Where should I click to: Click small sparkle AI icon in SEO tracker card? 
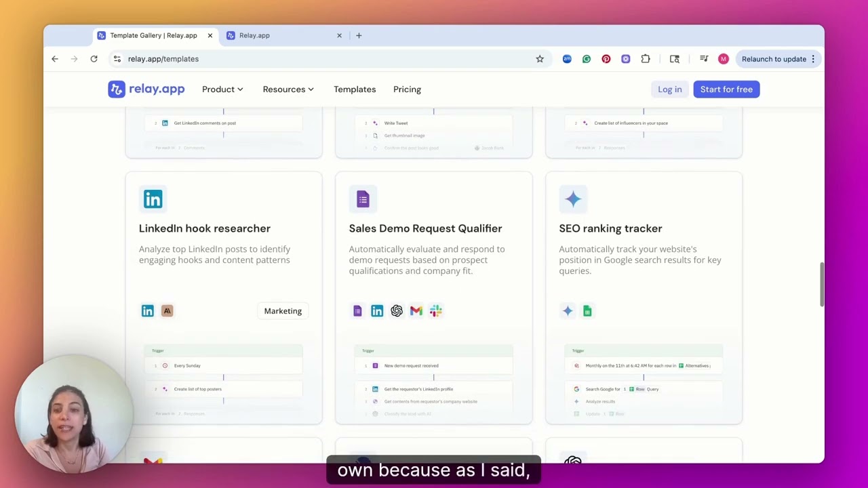(x=568, y=311)
